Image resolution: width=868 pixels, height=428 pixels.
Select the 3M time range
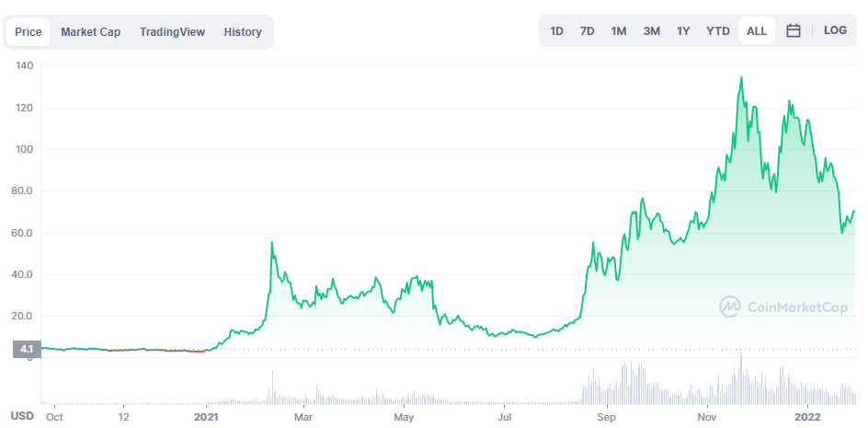click(x=652, y=31)
